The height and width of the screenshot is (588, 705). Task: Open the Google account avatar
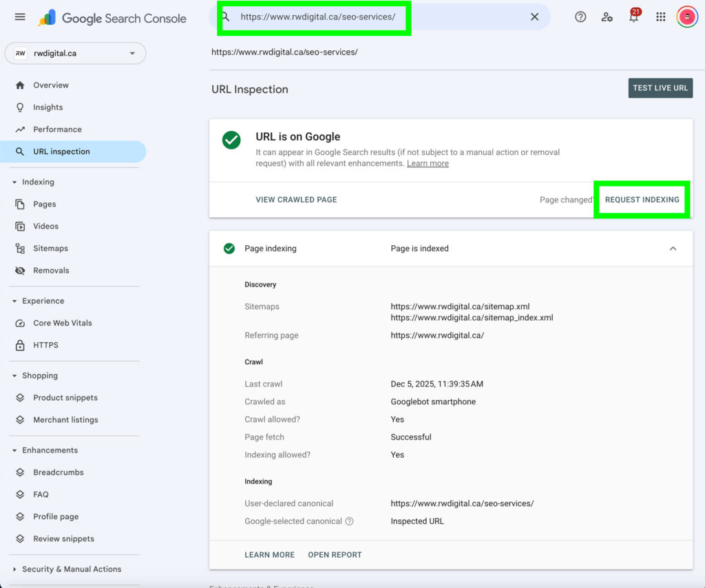pos(686,17)
